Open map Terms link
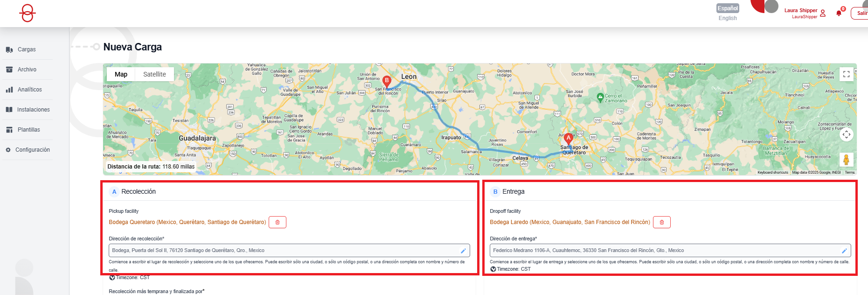 click(850, 173)
